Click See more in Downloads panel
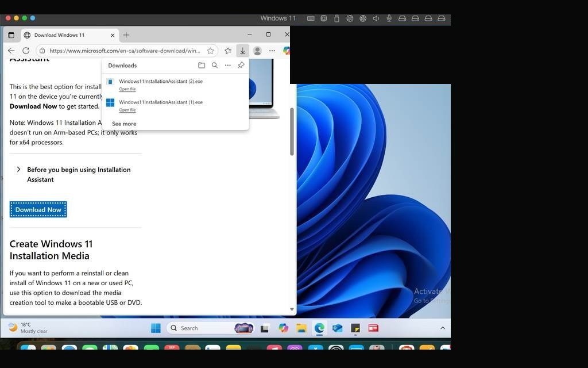 [124, 124]
